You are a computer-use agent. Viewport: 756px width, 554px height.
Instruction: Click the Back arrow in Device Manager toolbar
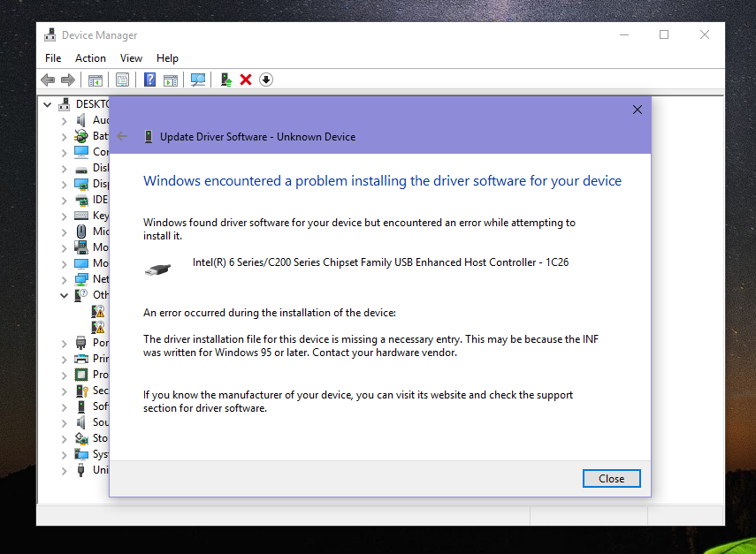pos(48,80)
